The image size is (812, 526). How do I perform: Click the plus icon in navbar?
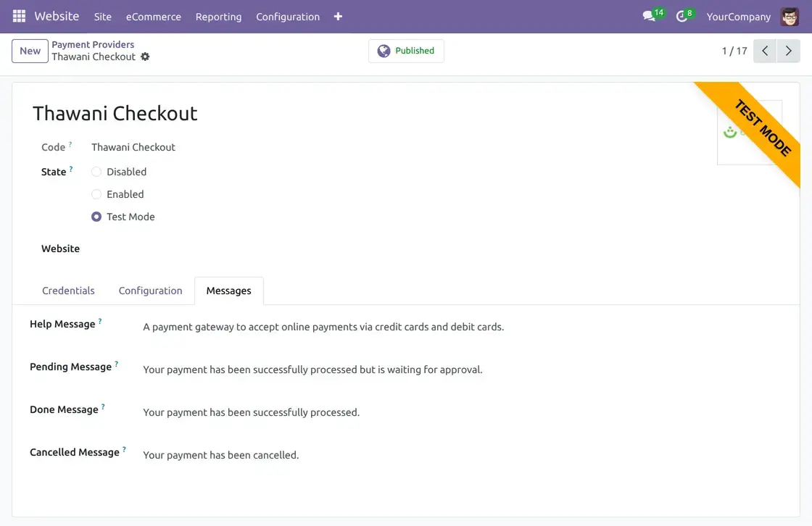338,17
